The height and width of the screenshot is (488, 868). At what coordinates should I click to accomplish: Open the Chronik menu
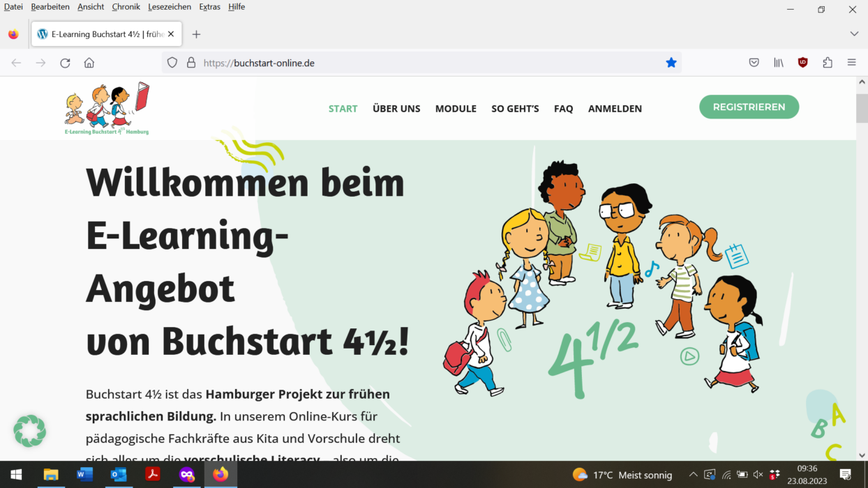point(126,7)
